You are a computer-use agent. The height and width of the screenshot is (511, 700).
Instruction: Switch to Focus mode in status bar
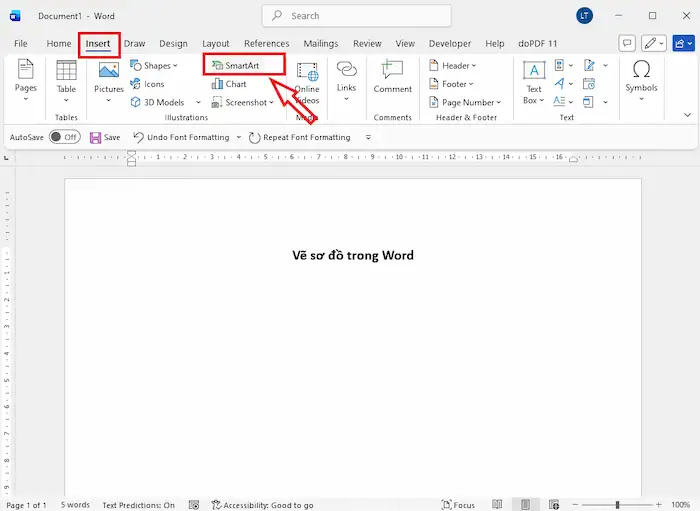(x=458, y=505)
